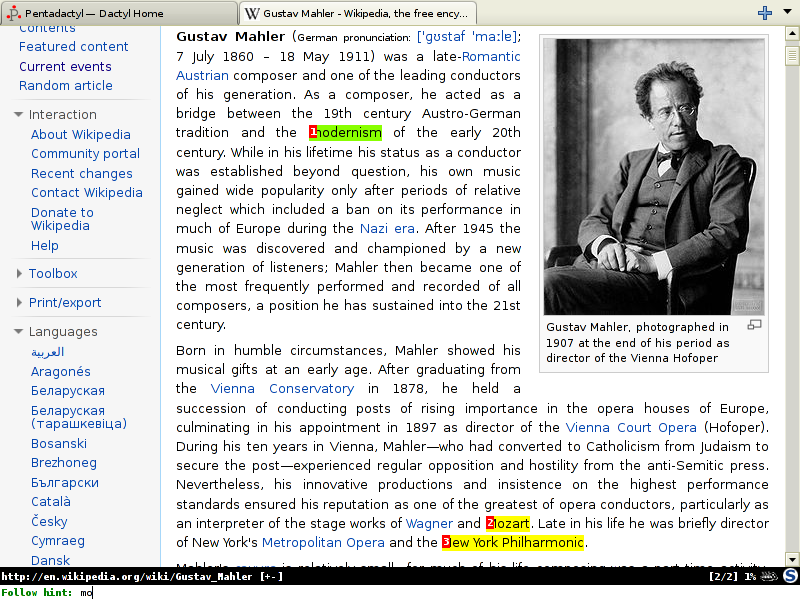
Task: Click the URL text in status line
Action: click(x=127, y=577)
